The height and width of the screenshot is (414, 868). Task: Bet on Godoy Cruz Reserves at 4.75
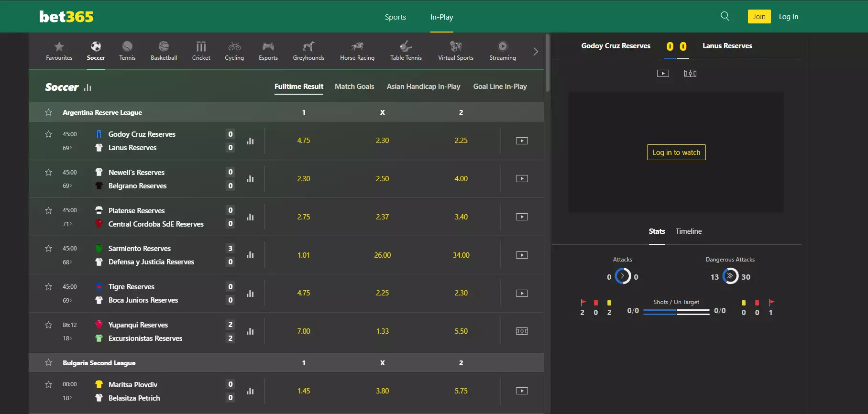tap(304, 141)
